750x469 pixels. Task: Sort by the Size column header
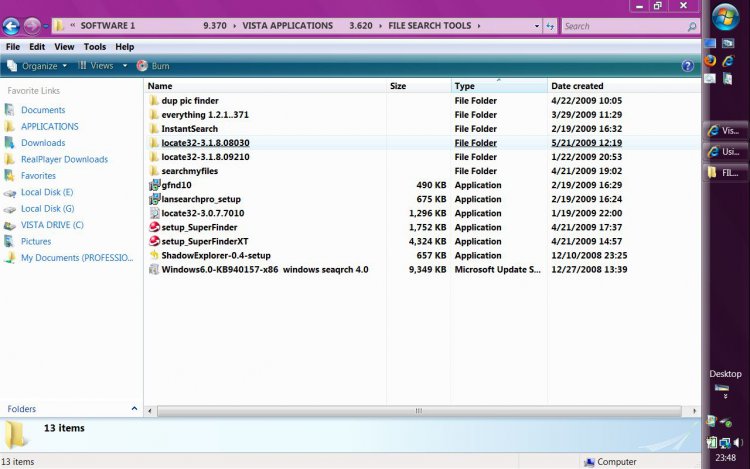pos(419,86)
